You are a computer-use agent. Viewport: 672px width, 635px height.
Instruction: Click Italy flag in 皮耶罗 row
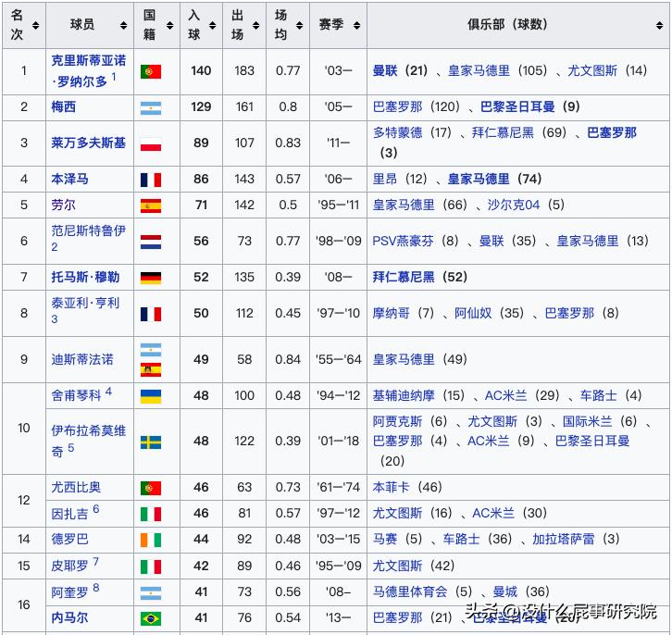point(151,567)
